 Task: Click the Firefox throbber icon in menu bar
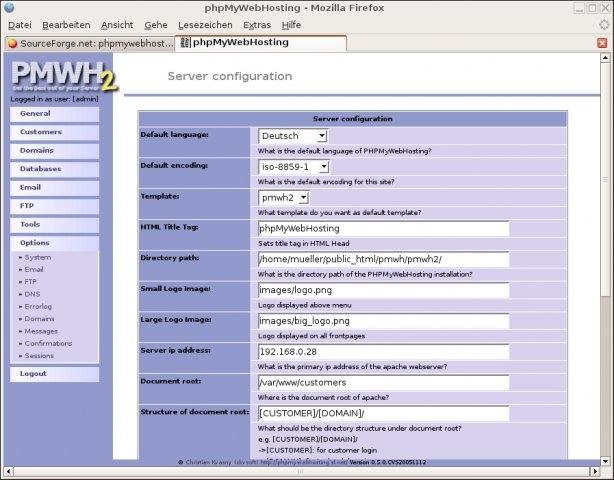[x=604, y=25]
